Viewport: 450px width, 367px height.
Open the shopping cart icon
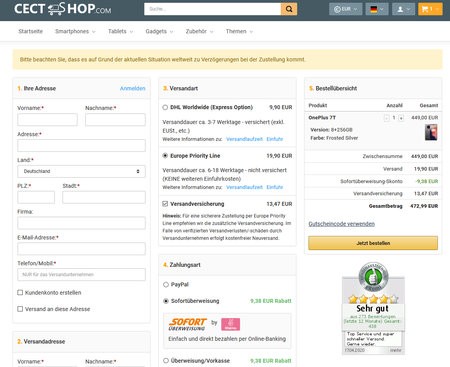point(430,9)
